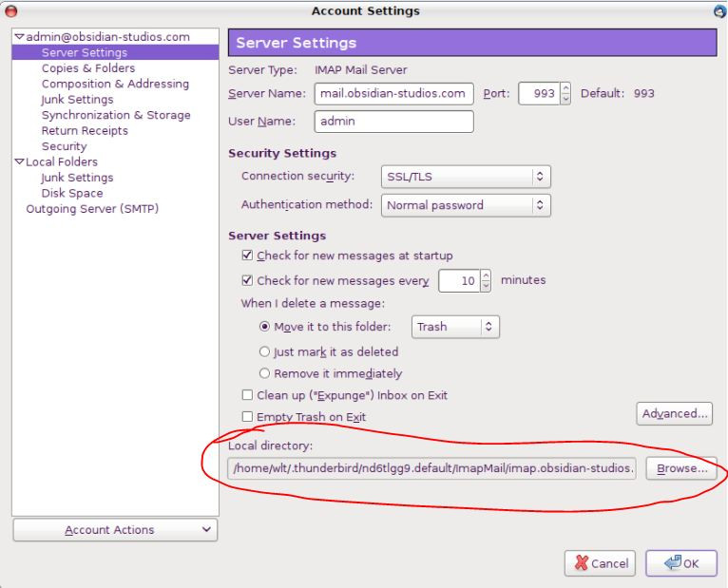This screenshot has width=728, height=588.
Task: Click the Security Settings heading
Action: tap(282, 153)
